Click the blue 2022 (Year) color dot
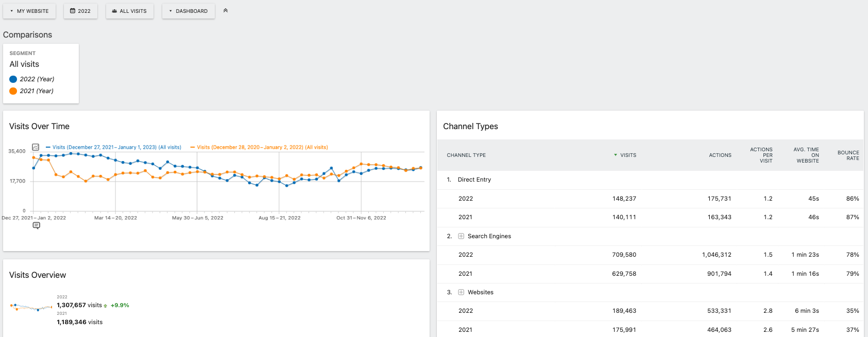The image size is (868, 337). [13, 79]
